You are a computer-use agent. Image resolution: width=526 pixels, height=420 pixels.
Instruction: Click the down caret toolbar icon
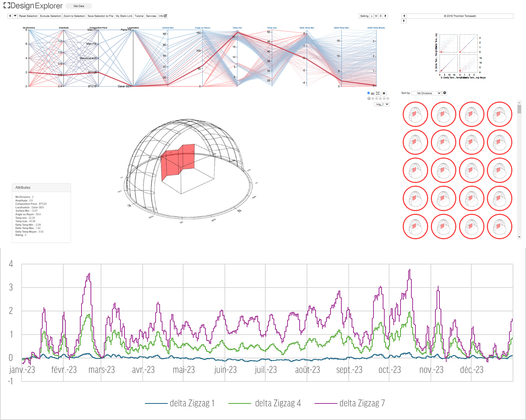point(15,16)
